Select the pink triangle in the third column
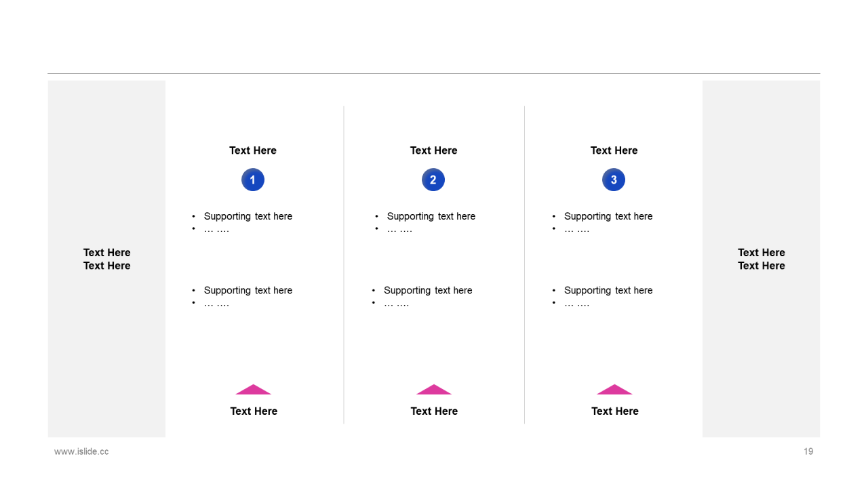The height and width of the screenshot is (488, 868). point(614,390)
